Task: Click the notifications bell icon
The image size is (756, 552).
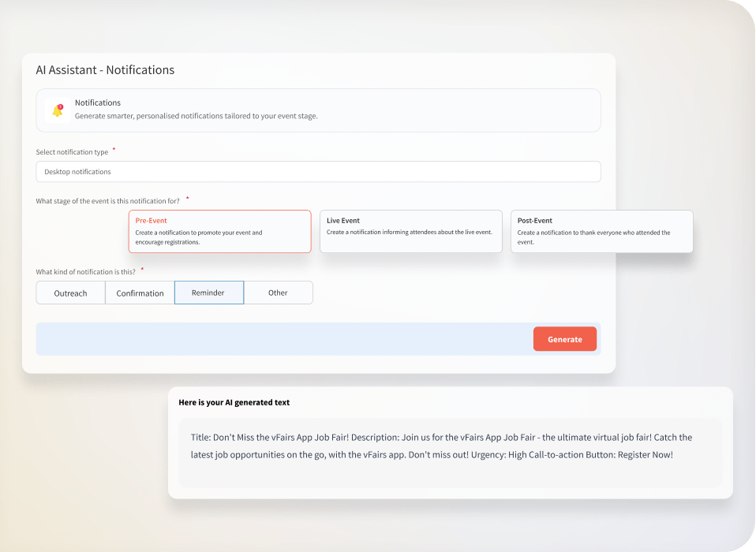Action: coord(58,110)
